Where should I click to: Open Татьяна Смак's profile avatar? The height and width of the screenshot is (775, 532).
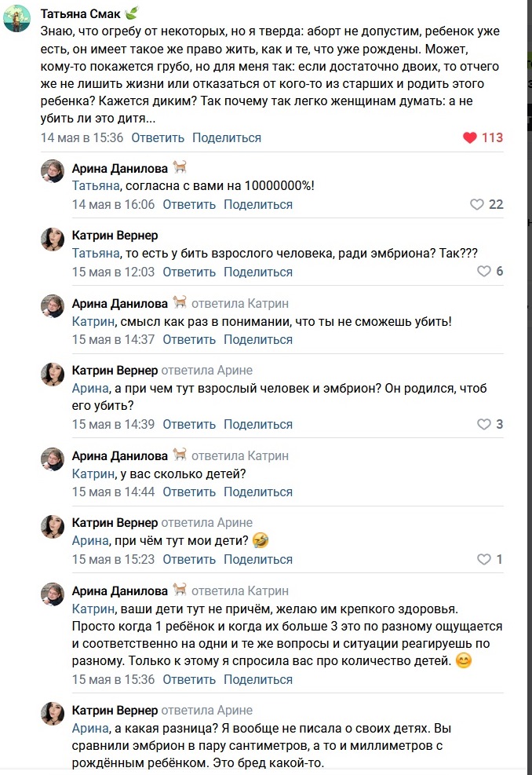point(17,18)
